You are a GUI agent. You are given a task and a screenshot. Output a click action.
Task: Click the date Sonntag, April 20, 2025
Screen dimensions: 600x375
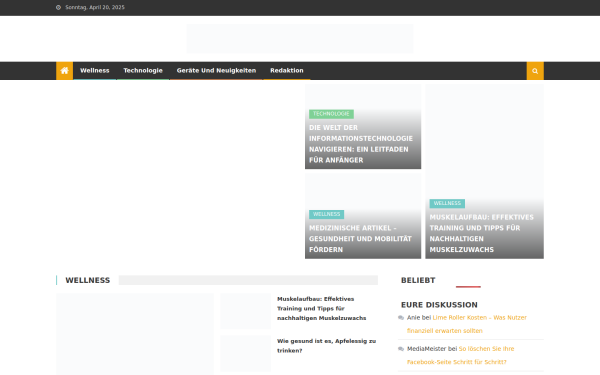(95, 7)
